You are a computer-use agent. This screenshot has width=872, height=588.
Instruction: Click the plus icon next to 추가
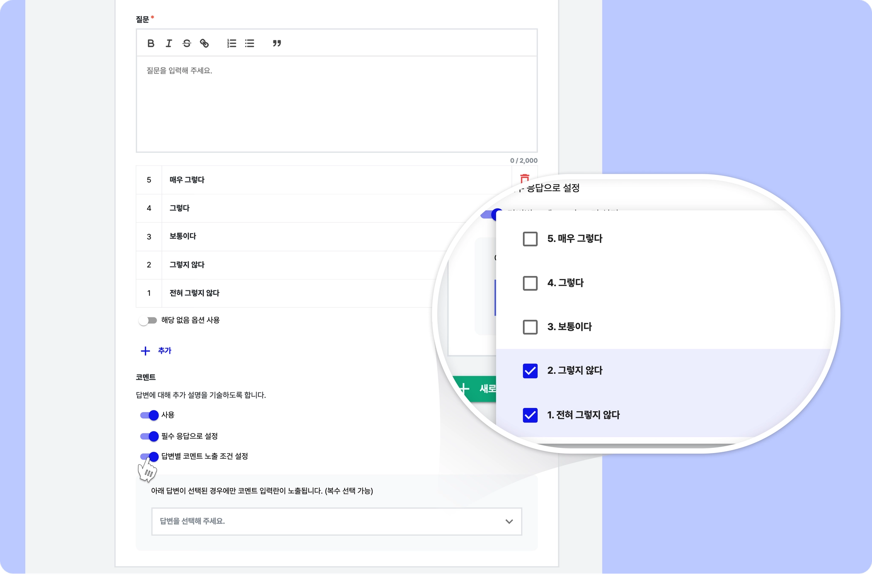(x=145, y=351)
